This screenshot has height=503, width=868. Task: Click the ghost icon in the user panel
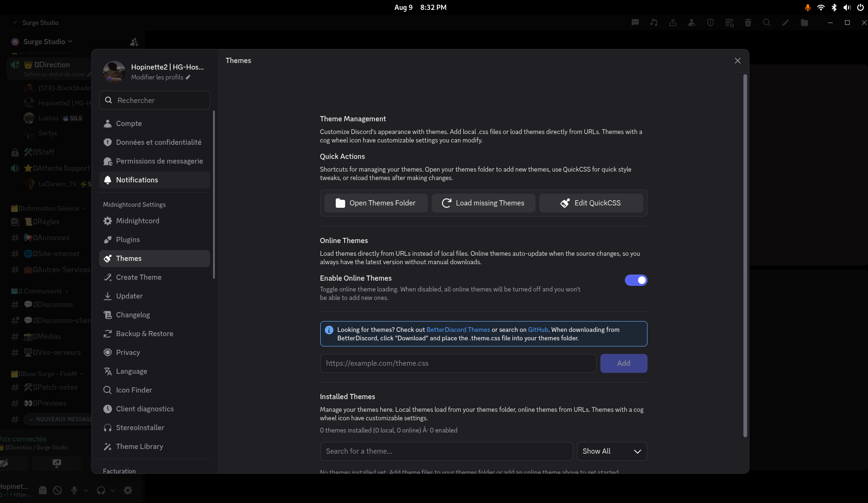click(43, 490)
